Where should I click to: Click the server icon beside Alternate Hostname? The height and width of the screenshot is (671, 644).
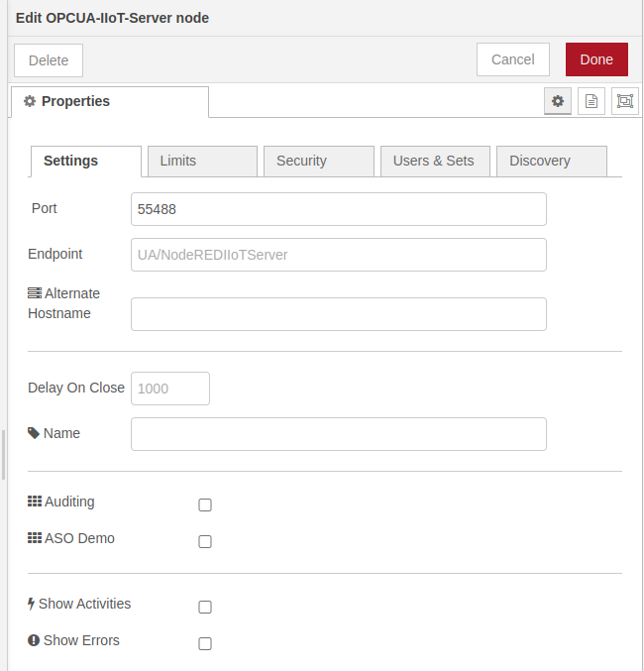coord(35,293)
